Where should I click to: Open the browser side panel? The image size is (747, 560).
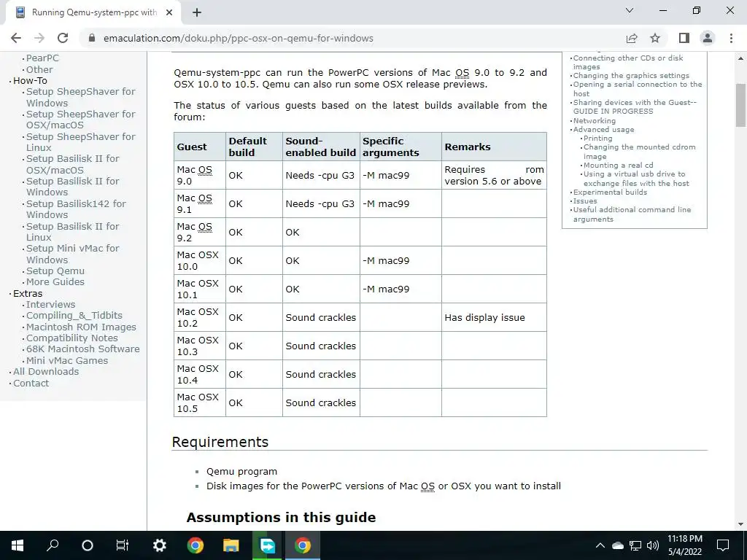pos(684,38)
